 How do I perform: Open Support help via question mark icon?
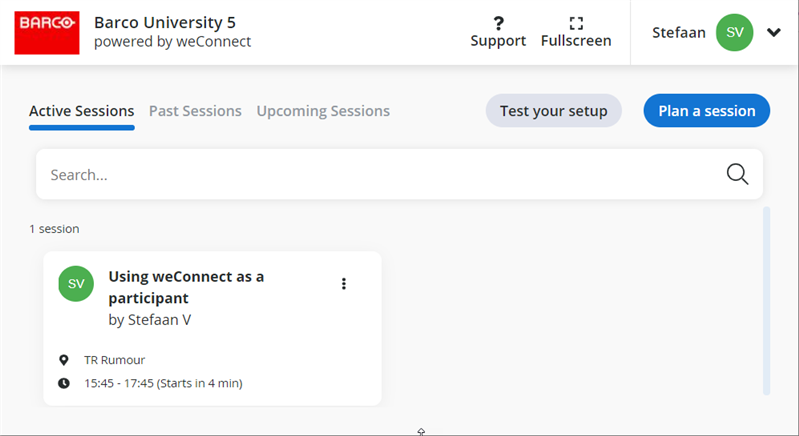click(498, 23)
